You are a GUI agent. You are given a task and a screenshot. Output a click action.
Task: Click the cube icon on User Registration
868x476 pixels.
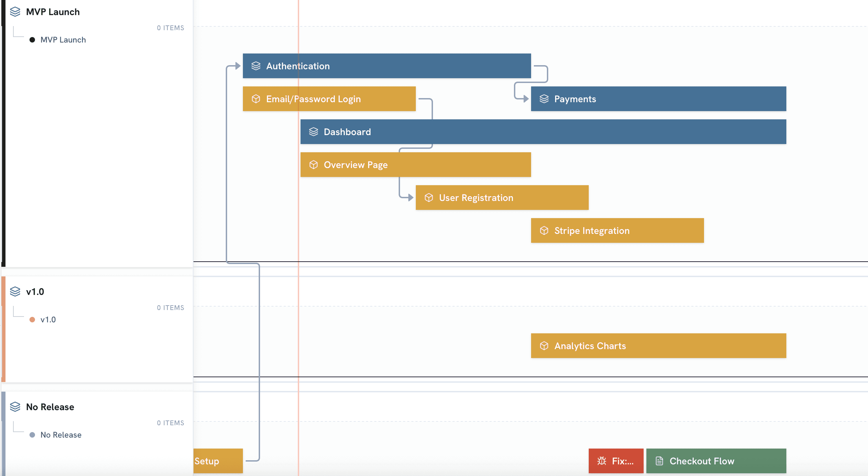pos(429,198)
